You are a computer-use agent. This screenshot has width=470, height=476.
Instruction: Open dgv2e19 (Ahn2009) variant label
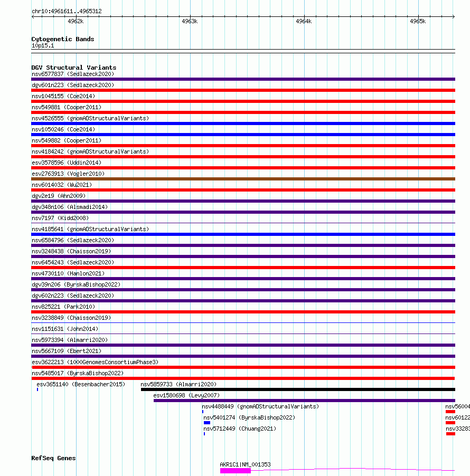point(59,196)
